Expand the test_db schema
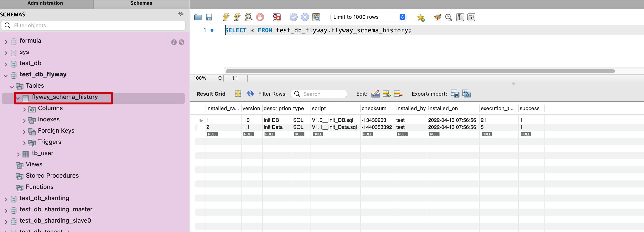The height and width of the screenshot is (232, 644). (6, 64)
